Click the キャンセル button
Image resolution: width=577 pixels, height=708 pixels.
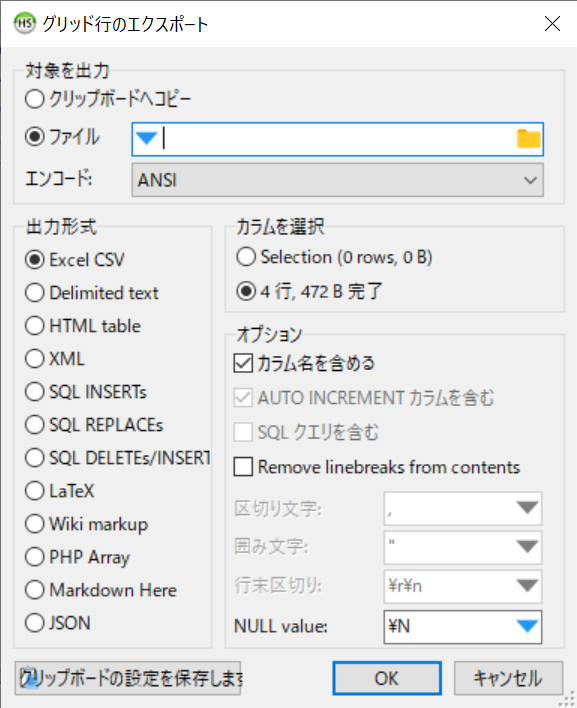click(508, 678)
